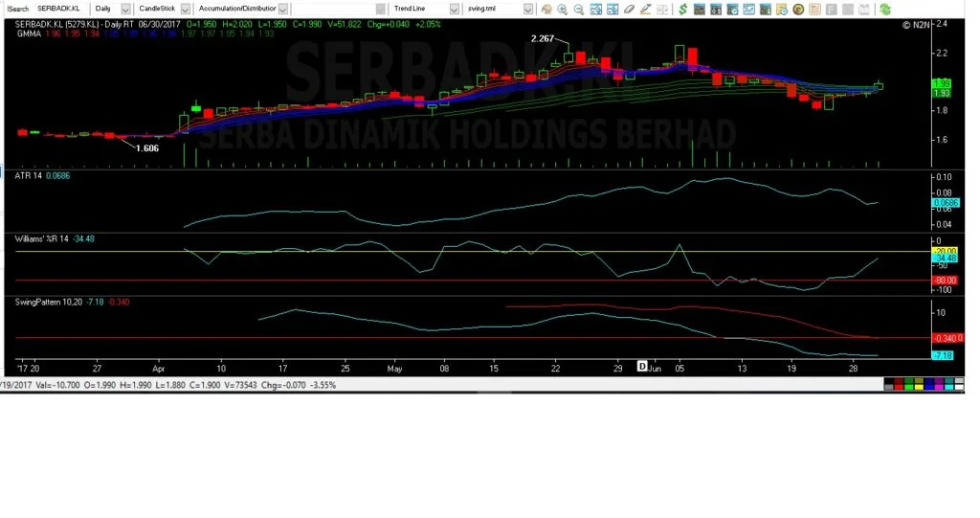Click the green refresh icon
980x518 pixels.
(x=885, y=10)
